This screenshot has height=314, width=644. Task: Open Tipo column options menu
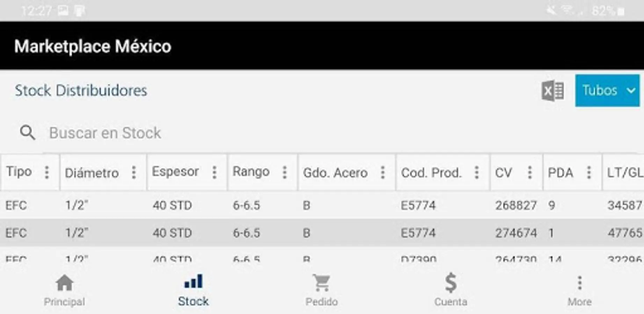(x=46, y=172)
